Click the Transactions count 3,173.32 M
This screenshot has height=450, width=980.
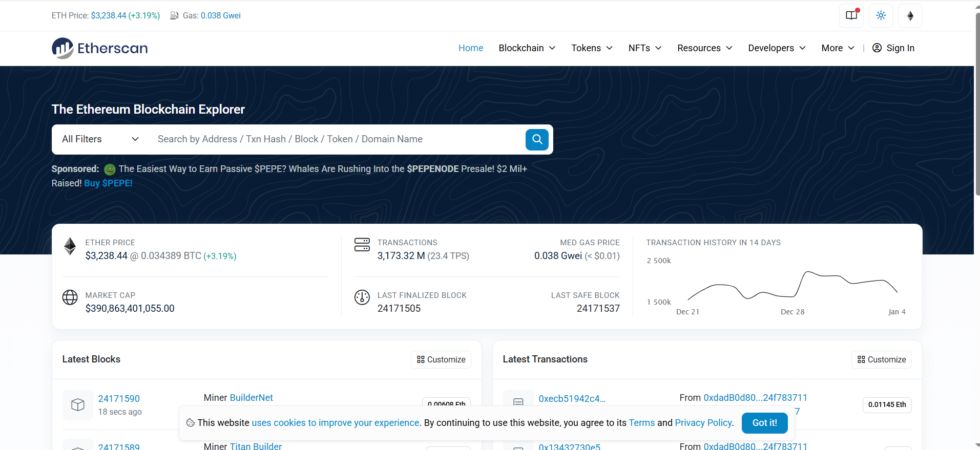[x=401, y=255]
